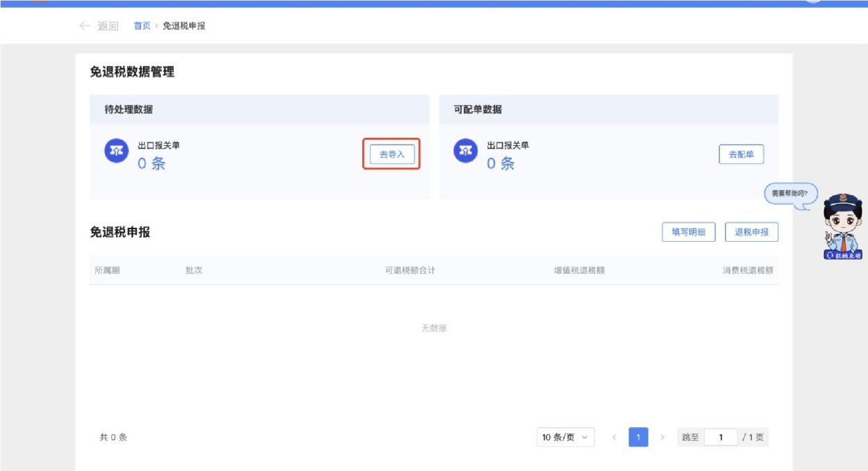Image resolution: width=868 pixels, height=471 pixels.
Task: Click the 去配单 button
Action: [741, 154]
